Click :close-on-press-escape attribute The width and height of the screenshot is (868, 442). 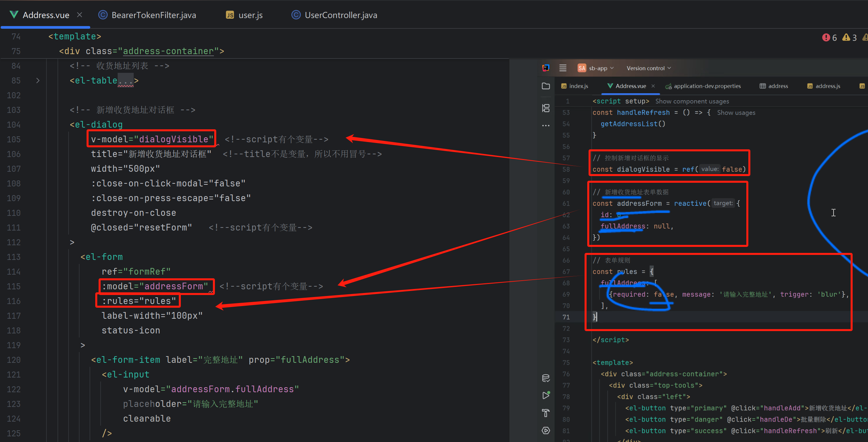171,198
